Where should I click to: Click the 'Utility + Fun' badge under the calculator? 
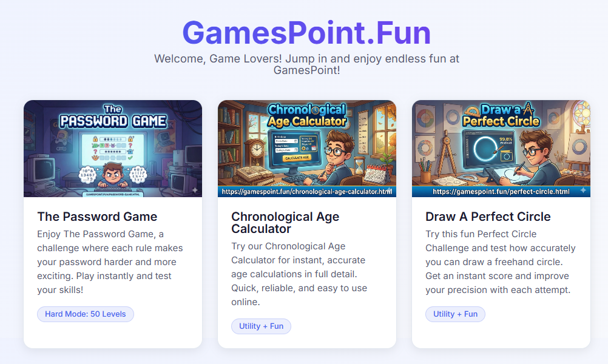point(261,326)
